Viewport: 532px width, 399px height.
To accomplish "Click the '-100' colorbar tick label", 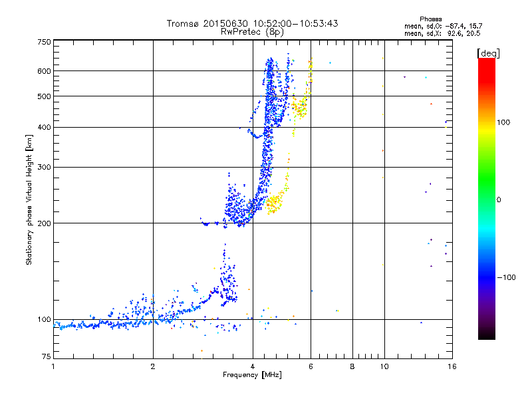I will 507,277.
